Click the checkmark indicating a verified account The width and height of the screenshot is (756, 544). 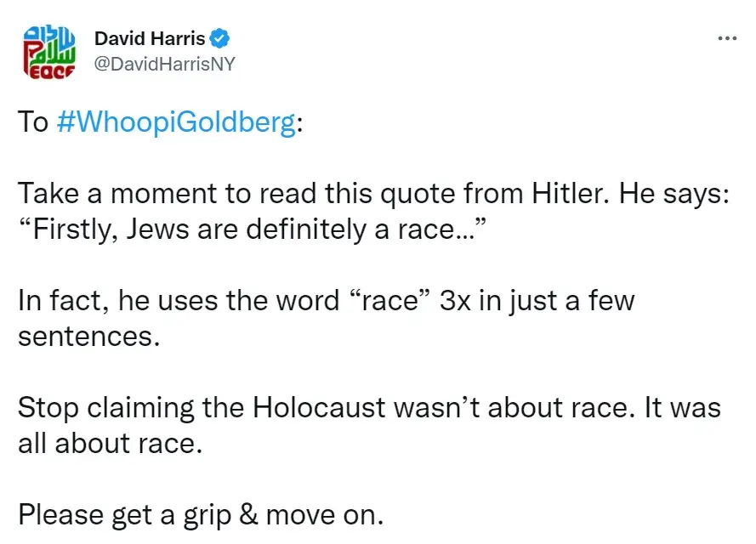pos(220,37)
